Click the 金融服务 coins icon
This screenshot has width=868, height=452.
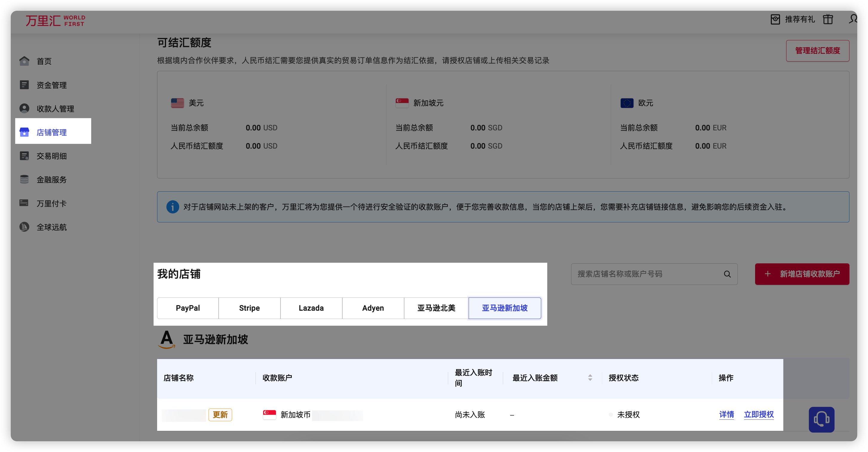coord(24,179)
